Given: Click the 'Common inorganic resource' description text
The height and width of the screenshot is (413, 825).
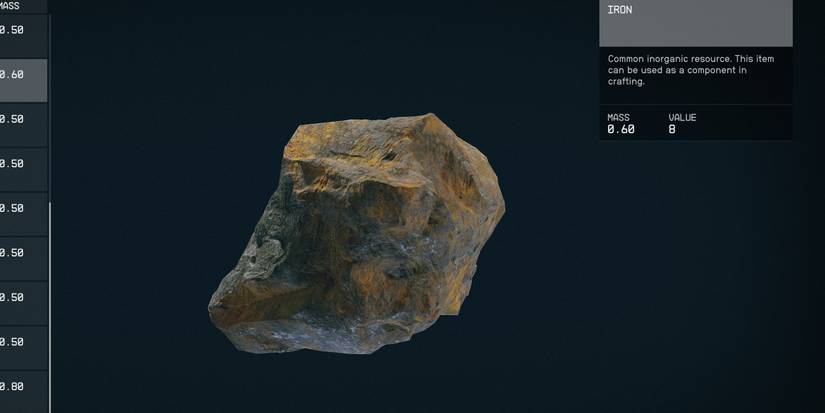Looking at the screenshot, I should 691,70.
